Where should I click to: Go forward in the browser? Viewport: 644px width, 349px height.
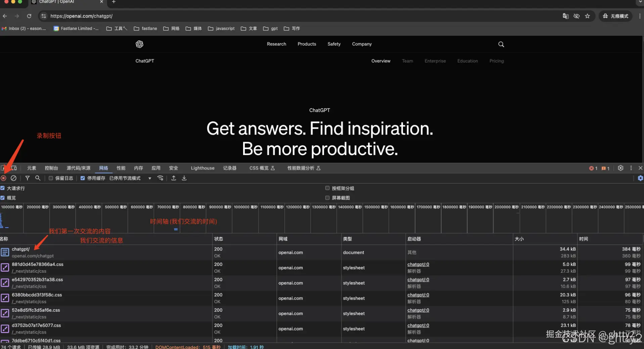pos(17,16)
